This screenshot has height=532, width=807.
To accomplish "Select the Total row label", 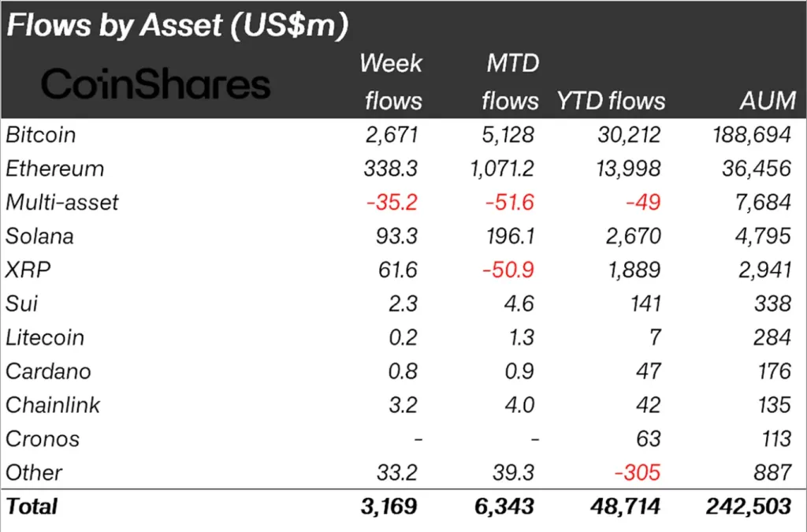I will 32,506.
